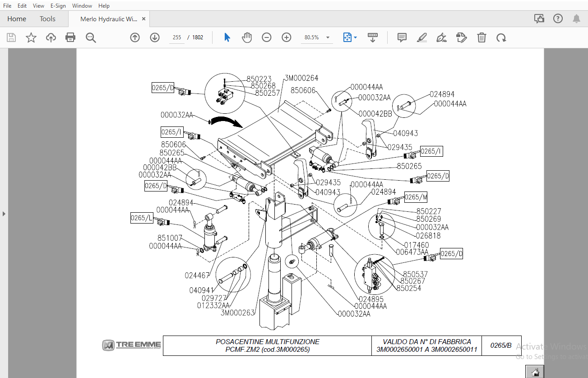Click the 0265/L reference box

pos(142,218)
